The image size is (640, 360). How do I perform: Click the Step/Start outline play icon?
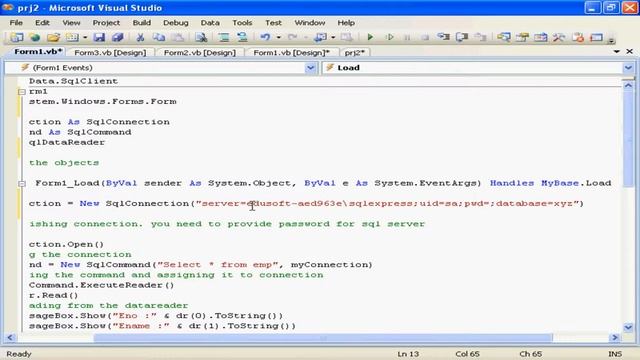[389, 38]
